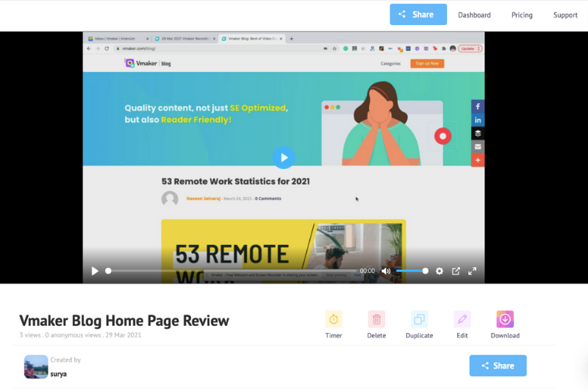
Task: Open video in pop-out window icon
Action: pos(456,271)
